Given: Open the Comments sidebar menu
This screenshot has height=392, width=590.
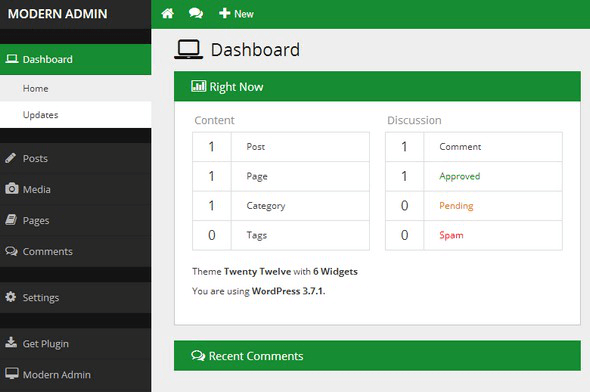Looking at the screenshot, I should (75, 251).
